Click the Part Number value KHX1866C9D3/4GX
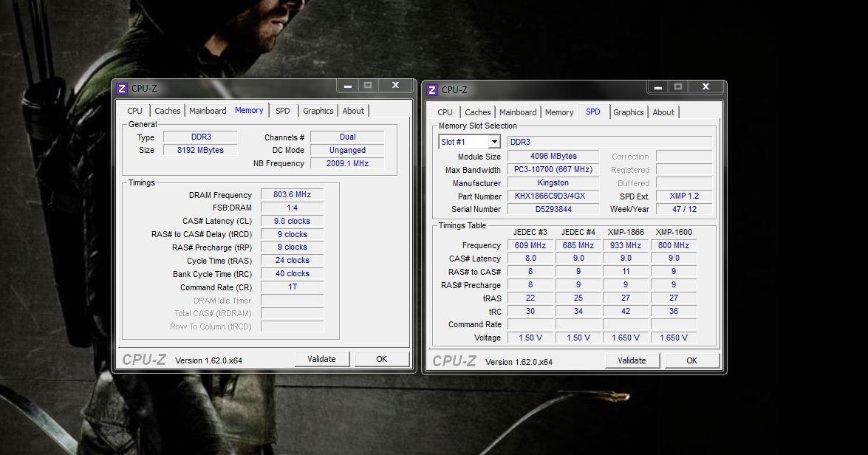The height and width of the screenshot is (455, 868). tap(553, 196)
